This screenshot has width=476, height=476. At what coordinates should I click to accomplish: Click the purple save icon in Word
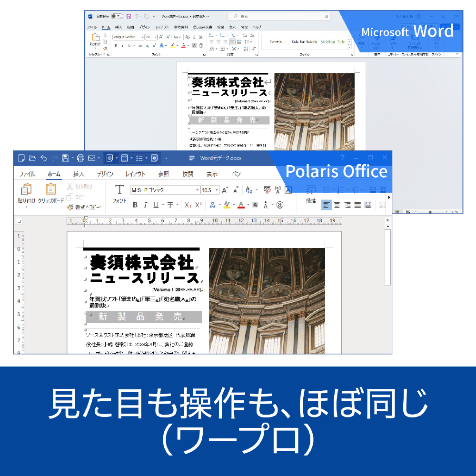[x=129, y=16]
